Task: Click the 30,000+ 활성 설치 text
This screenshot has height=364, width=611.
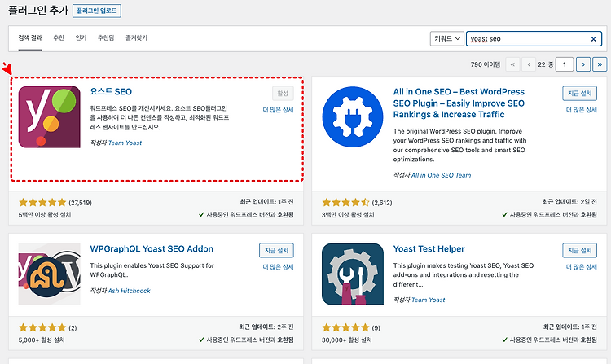Action: 347,340
